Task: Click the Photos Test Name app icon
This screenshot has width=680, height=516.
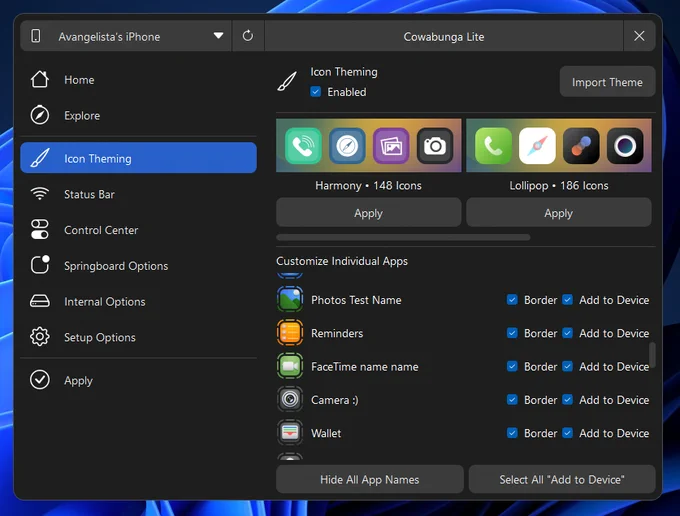Action: pyautogui.click(x=290, y=299)
